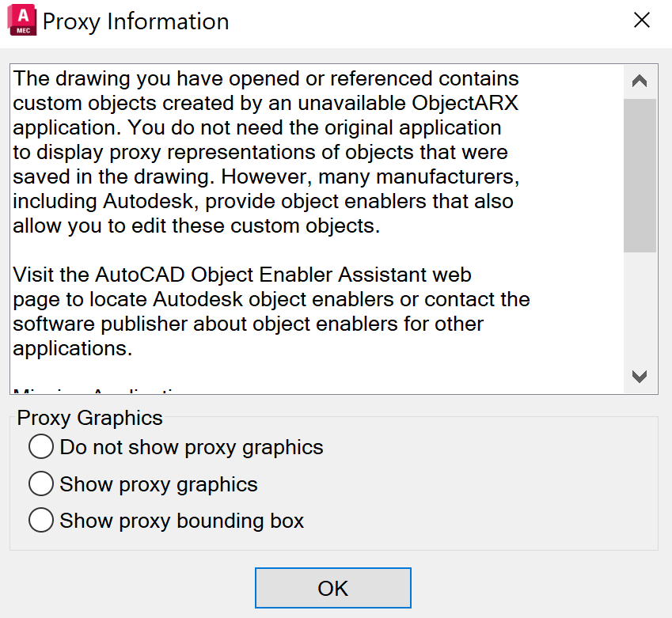
Task: Click the scroll down arrow
Action: [640, 377]
